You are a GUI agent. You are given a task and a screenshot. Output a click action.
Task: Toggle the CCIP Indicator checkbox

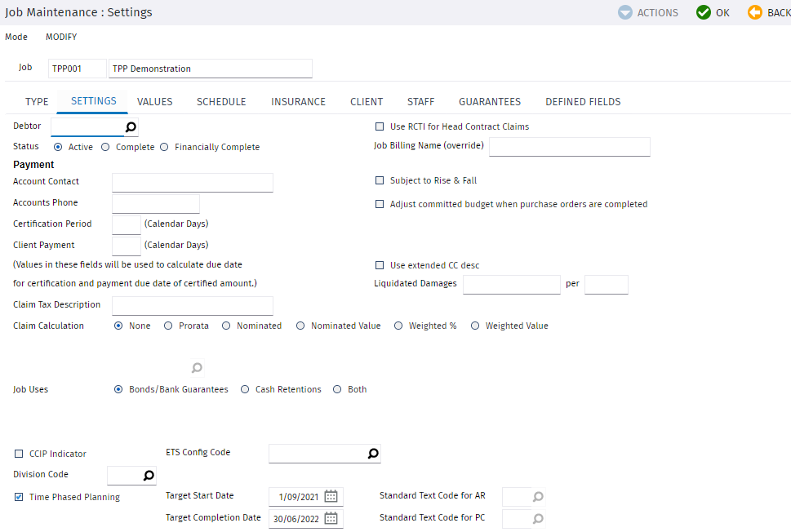point(19,454)
